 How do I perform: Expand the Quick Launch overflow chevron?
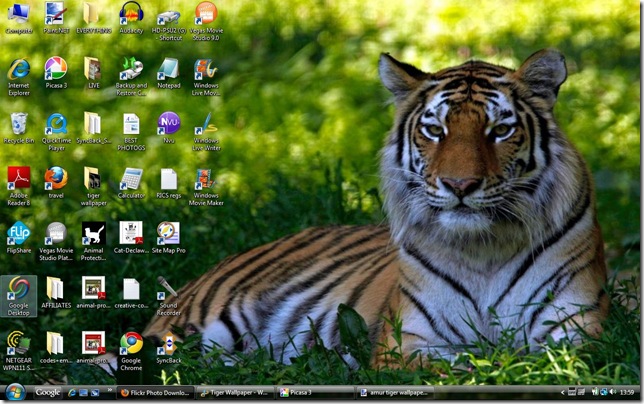110,390
